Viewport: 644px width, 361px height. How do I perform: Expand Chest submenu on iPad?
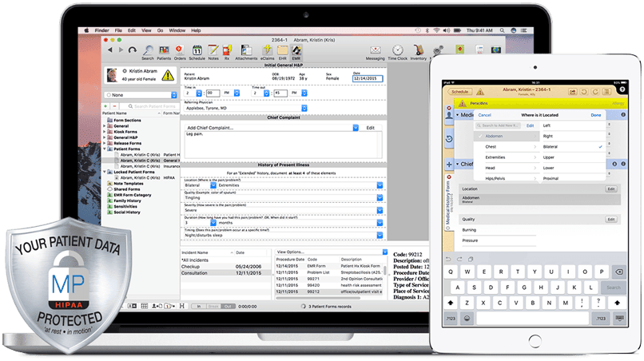point(535,147)
